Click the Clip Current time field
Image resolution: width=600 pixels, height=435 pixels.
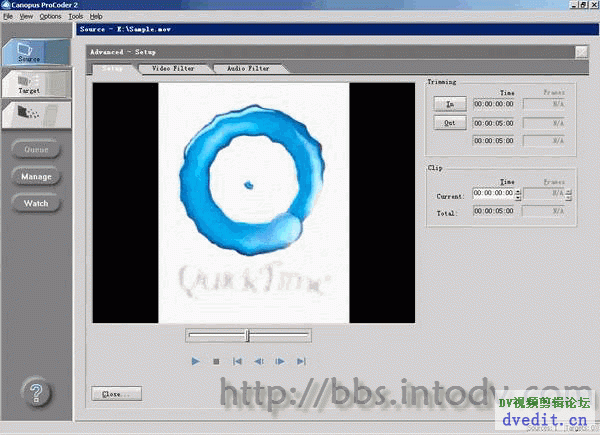click(494, 193)
